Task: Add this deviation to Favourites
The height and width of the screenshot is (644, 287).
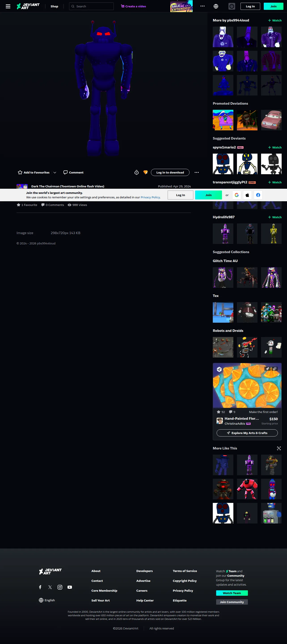Action: [34, 172]
